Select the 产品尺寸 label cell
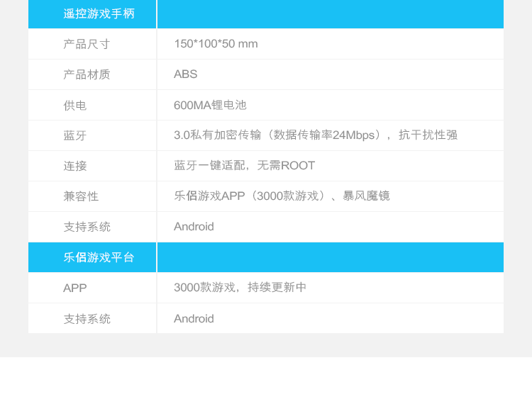The height and width of the screenshot is (404, 532). [x=87, y=44]
